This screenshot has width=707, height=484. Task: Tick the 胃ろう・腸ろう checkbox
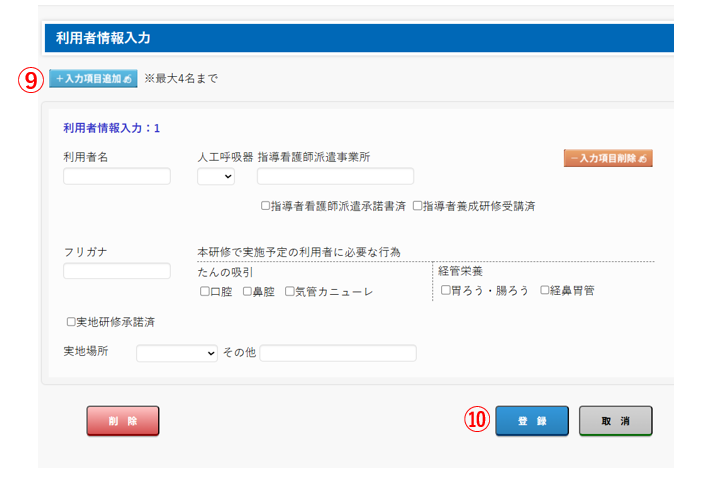point(445,290)
